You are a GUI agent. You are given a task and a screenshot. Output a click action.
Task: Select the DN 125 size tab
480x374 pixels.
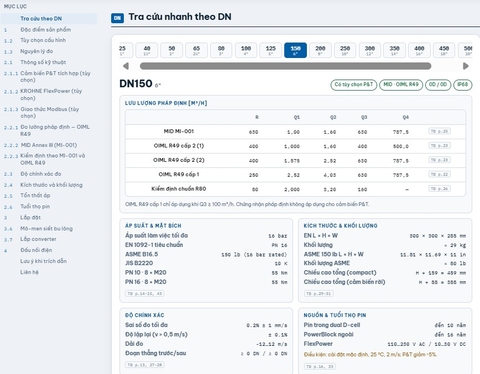pyautogui.click(x=271, y=50)
